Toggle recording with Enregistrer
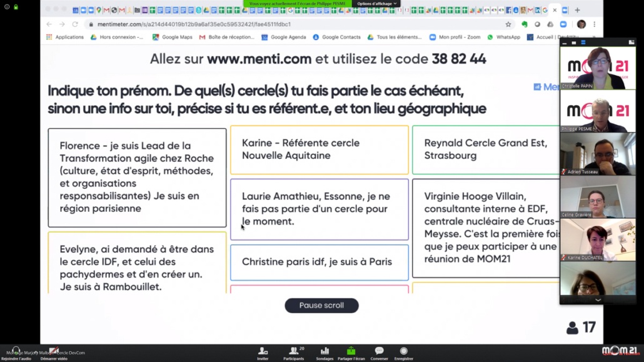The height and width of the screenshot is (362, 644). coord(404,353)
